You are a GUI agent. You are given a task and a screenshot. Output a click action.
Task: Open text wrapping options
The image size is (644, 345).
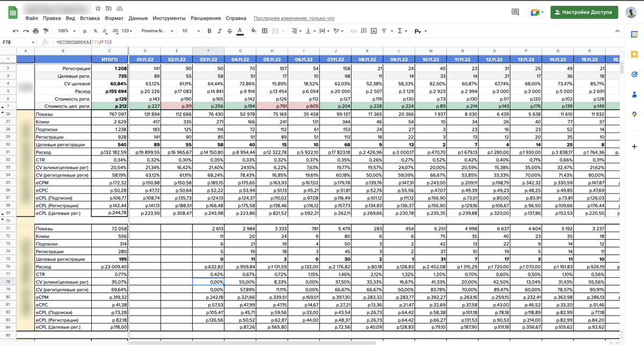click(x=324, y=31)
